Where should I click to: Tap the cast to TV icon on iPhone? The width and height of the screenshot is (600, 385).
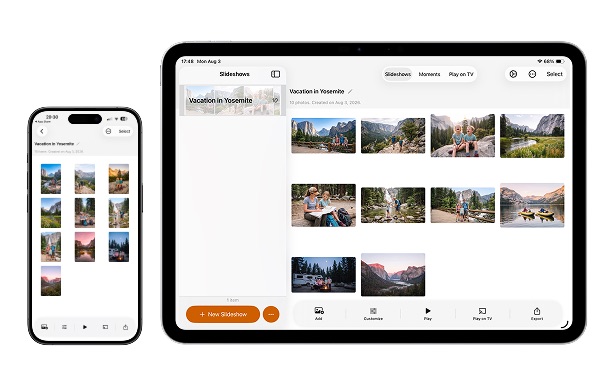click(x=105, y=327)
